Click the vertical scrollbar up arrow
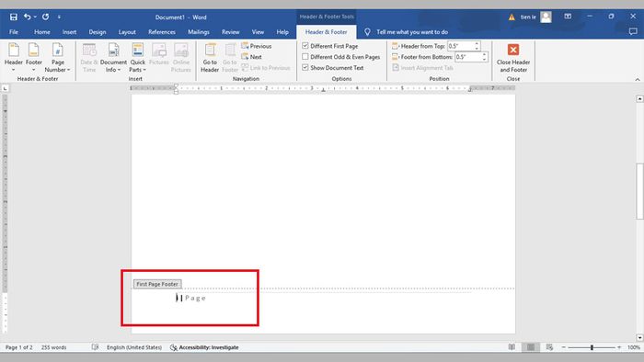This screenshot has width=644, height=362. (639, 99)
